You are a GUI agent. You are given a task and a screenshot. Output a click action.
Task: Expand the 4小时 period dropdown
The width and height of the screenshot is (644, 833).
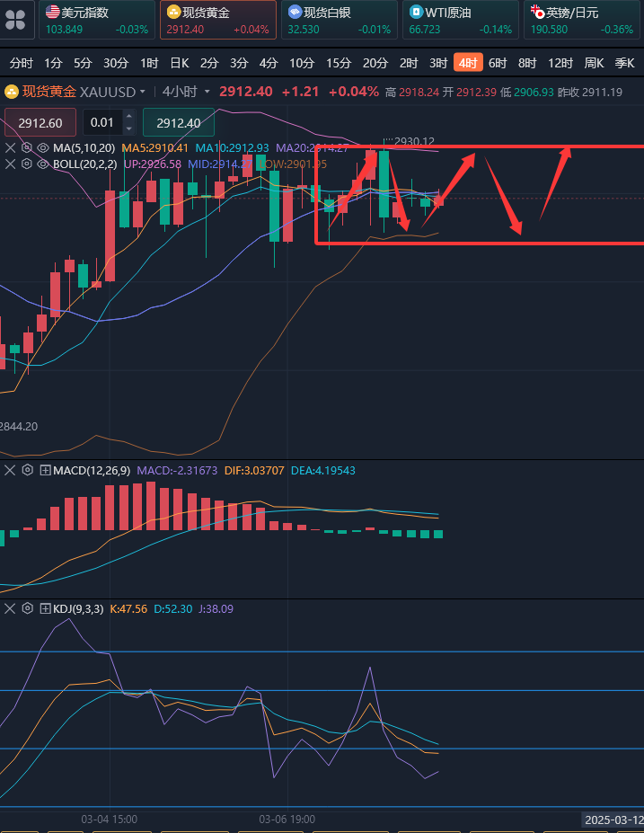[207, 92]
